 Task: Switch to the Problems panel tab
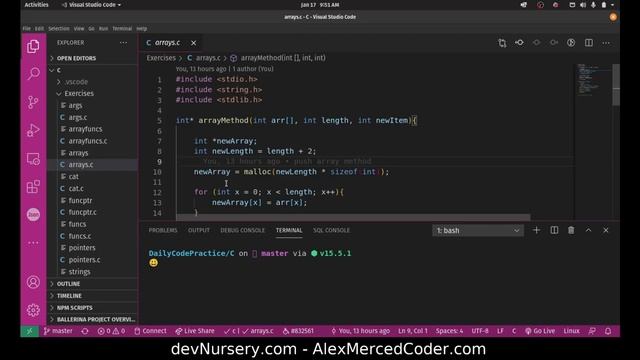tap(163, 230)
